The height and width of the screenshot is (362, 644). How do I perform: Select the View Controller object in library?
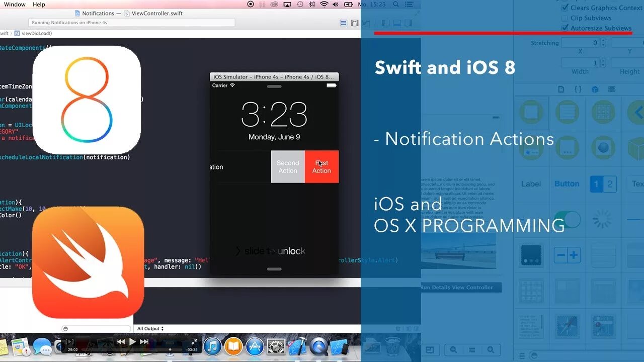[531, 112]
